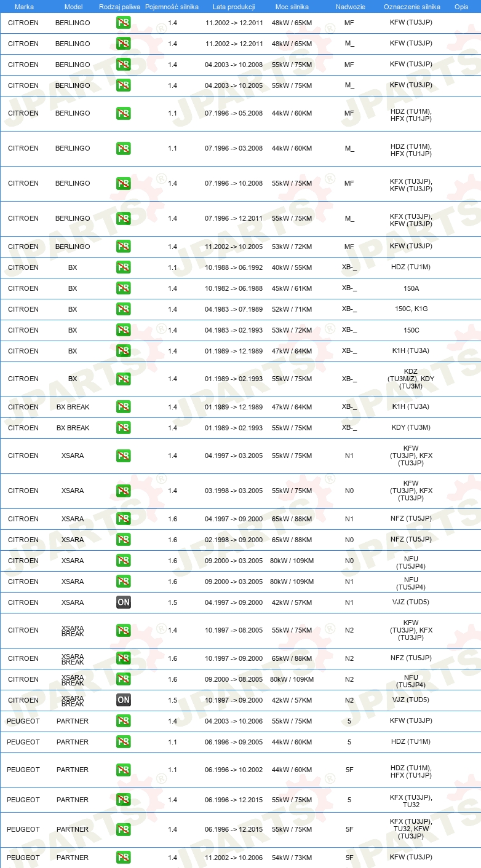481x868 pixels.
Task: Click petrol icon in BX BREAK 47kW / 64KM row
Action: click(124, 407)
